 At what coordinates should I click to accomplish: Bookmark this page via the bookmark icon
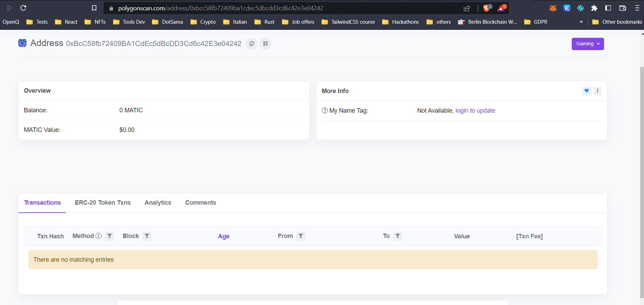point(94,8)
